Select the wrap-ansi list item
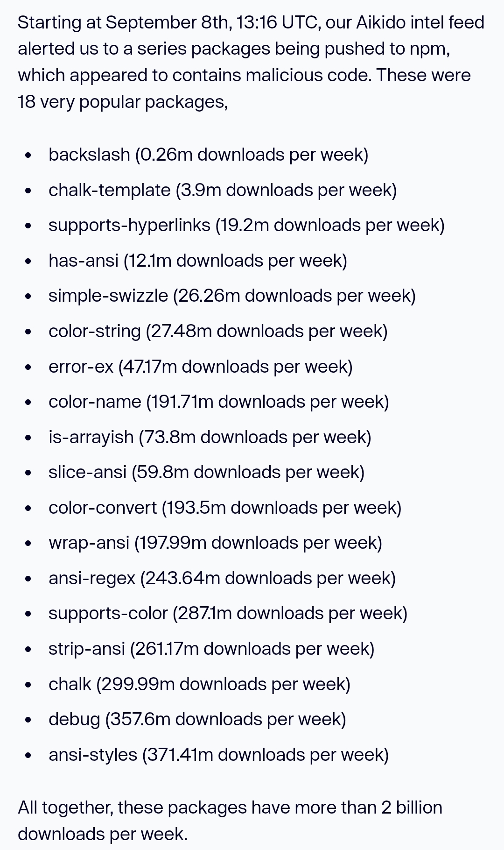 (215, 543)
